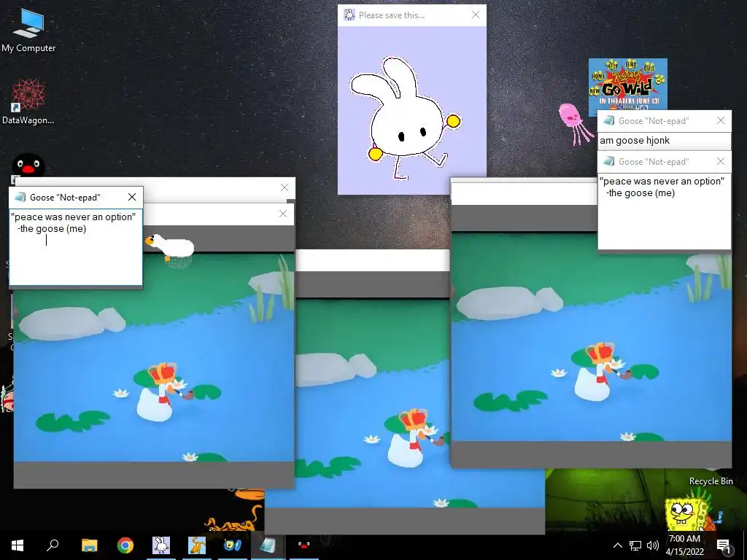Close the left Goose Not-epad window
The image size is (747, 560).
pos(132,197)
